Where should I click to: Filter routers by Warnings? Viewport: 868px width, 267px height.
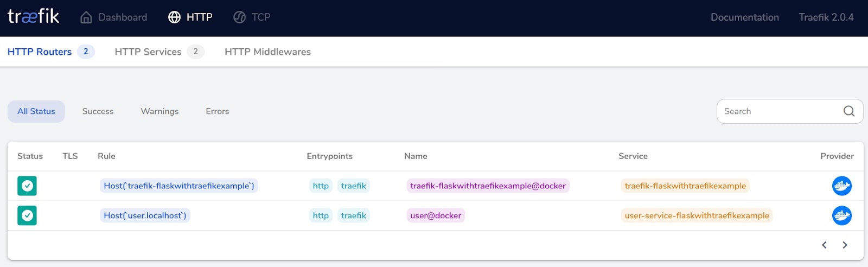point(159,111)
